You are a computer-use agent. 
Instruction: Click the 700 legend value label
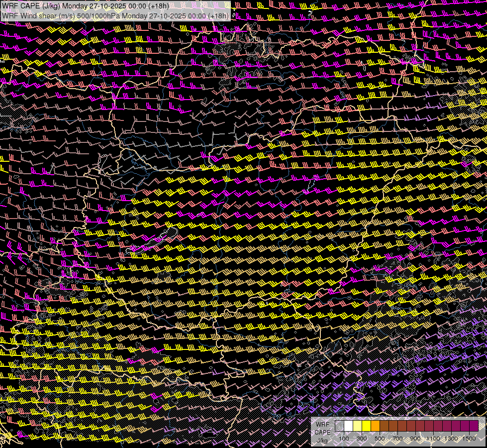(397, 439)
